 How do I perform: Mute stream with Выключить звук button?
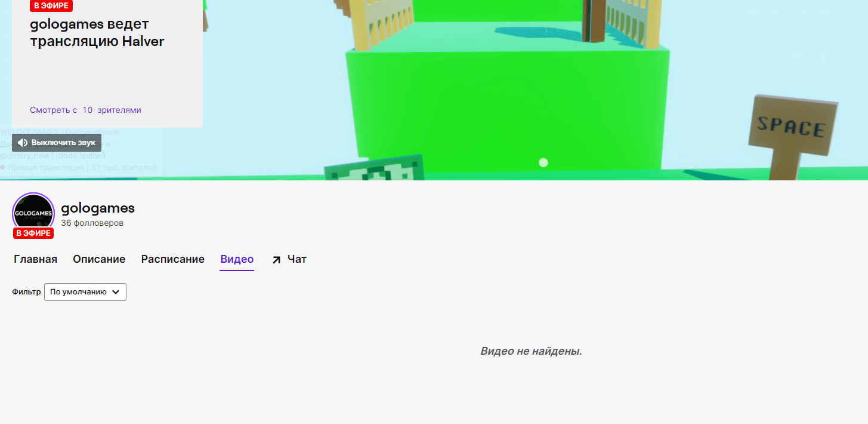[x=57, y=143]
